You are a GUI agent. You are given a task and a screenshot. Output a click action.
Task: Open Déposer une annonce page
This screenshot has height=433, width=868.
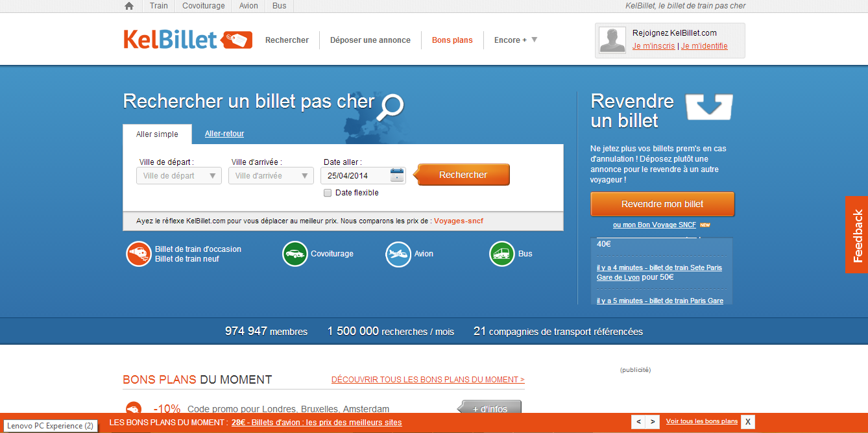(x=370, y=40)
